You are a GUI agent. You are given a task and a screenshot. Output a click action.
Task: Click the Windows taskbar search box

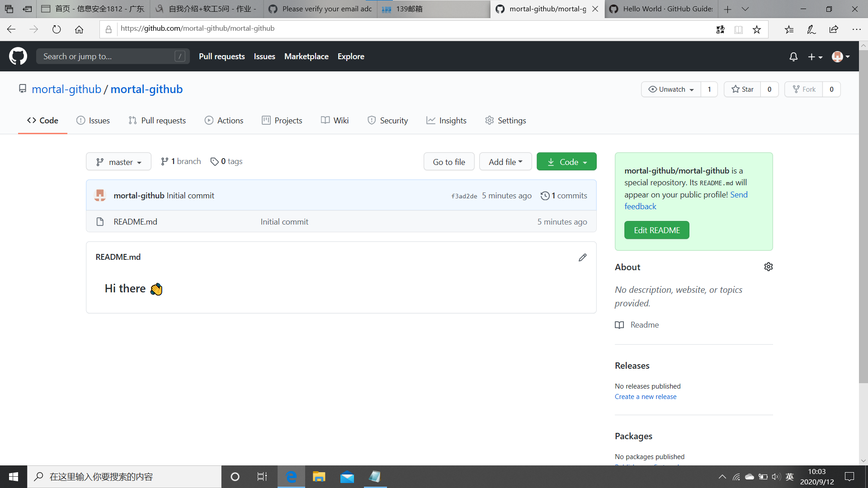tap(124, 477)
